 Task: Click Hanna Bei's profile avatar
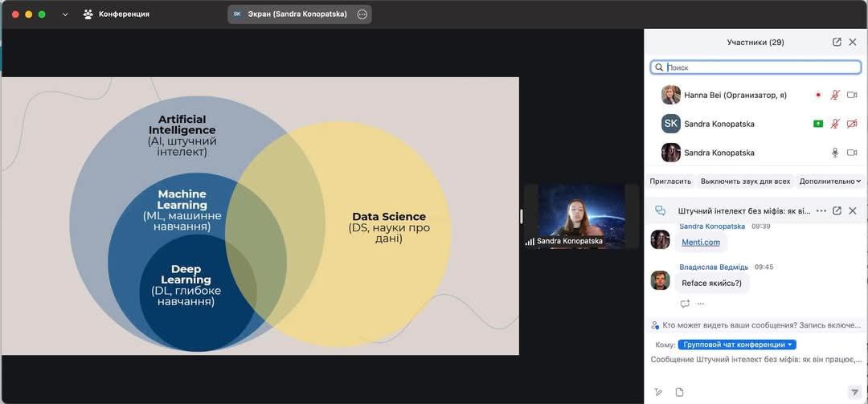[x=671, y=95]
